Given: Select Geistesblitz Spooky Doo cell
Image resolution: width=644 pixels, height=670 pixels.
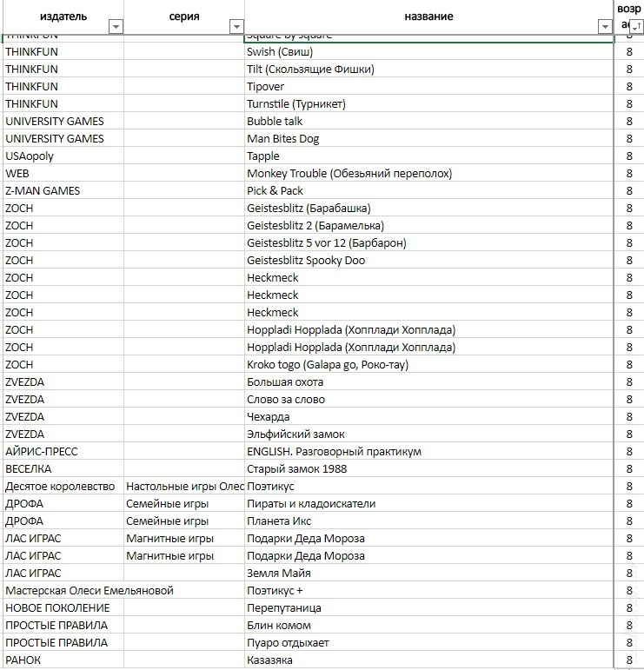Looking at the screenshot, I should (x=429, y=260).
